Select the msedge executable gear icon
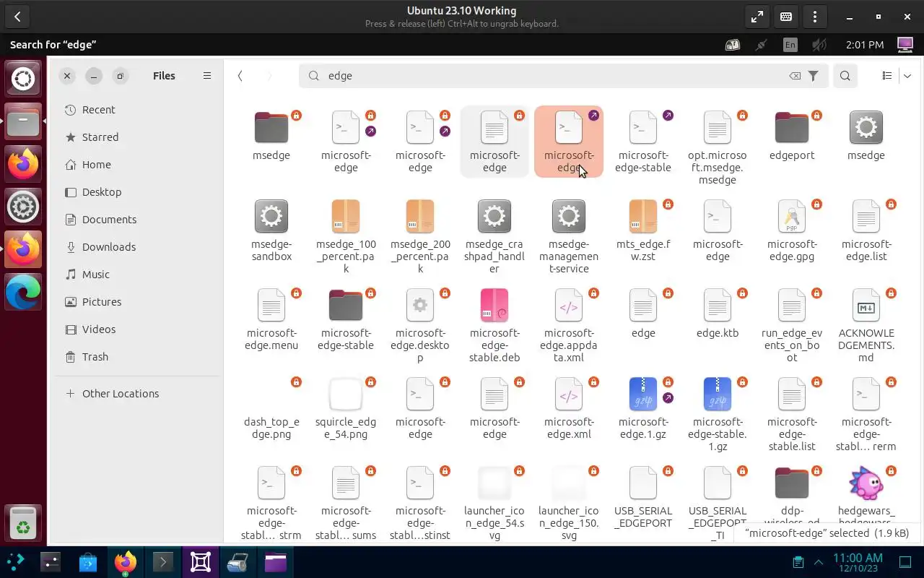 click(866, 128)
